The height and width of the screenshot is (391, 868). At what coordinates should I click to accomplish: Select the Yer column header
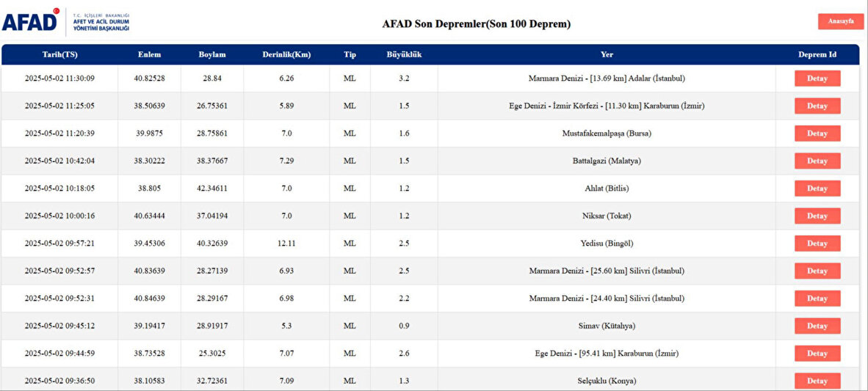(607, 55)
